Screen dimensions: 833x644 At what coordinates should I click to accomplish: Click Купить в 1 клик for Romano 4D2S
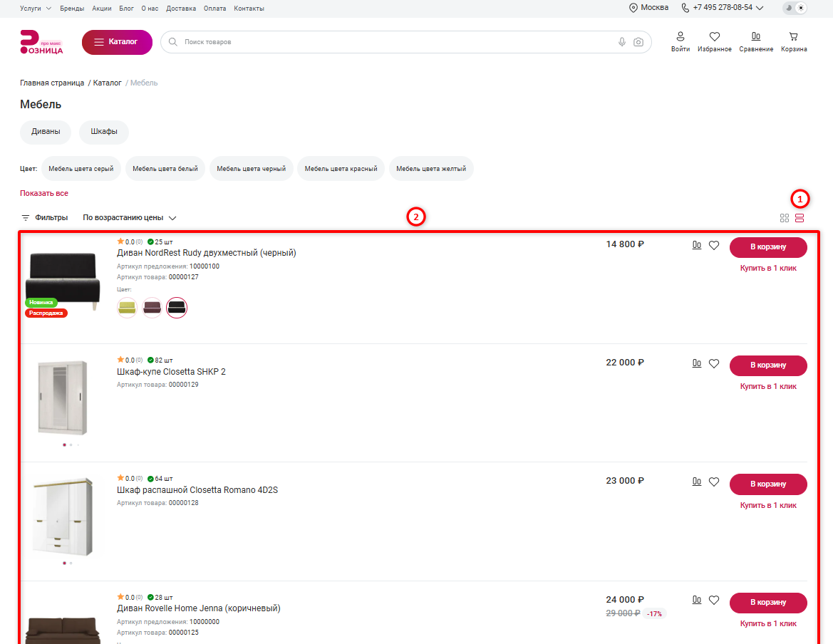coord(768,505)
